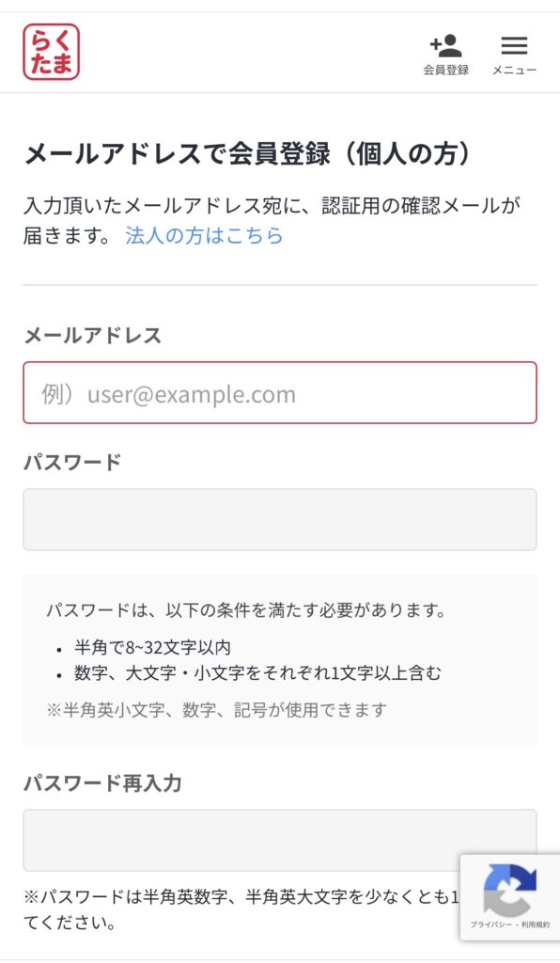The image size is (560, 963).
Task: Click the 半角で8~32文字以内 requirement bullet
Action: coord(153,647)
